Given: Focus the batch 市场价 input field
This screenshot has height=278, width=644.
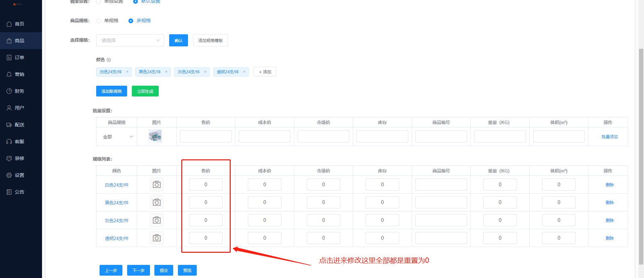Looking at the screenshot, I should click(324, 136).
